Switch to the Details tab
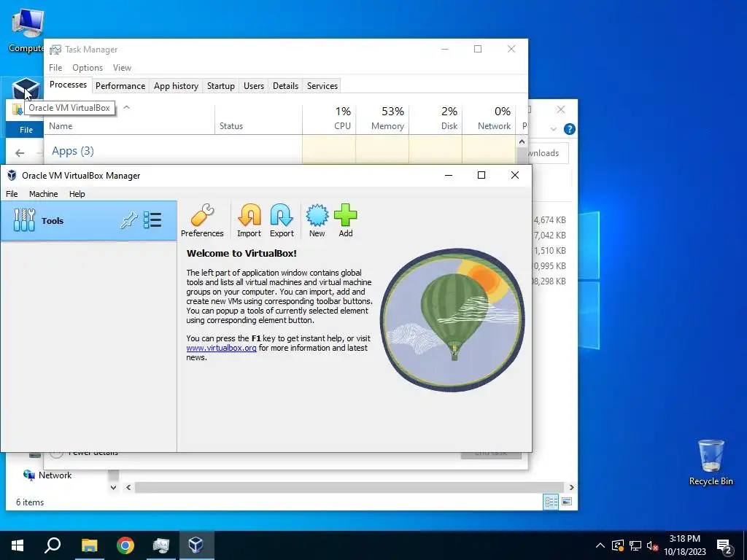Viewport: 747px width, 560px height. (x=285, y=86)
